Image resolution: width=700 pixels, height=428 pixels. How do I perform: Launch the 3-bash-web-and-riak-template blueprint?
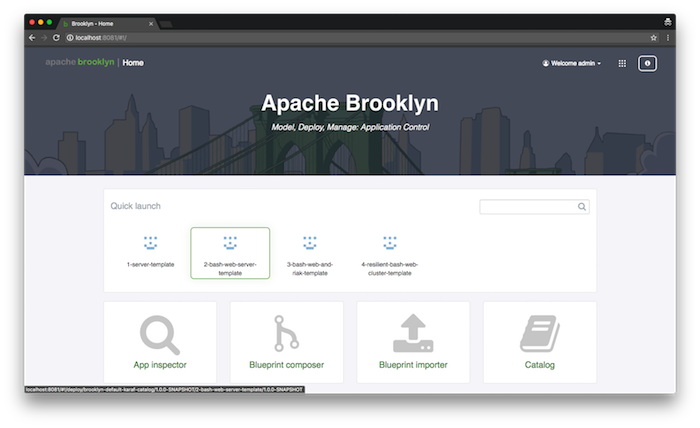(309, 253)
